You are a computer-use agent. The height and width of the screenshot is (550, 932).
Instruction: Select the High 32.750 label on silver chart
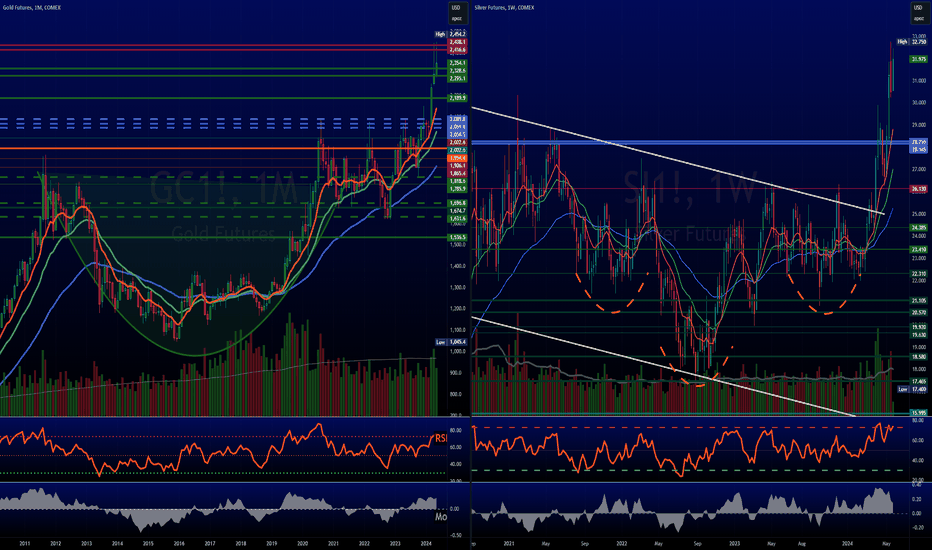pyautogui.click(x=912, y=42)
